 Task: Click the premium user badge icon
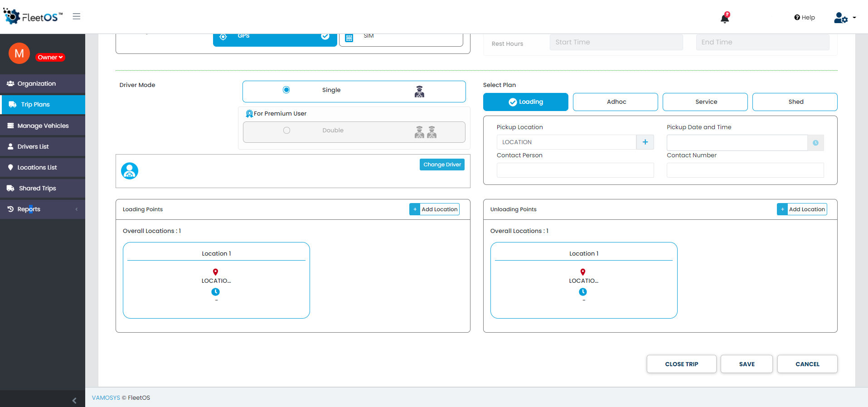point(249,114)
